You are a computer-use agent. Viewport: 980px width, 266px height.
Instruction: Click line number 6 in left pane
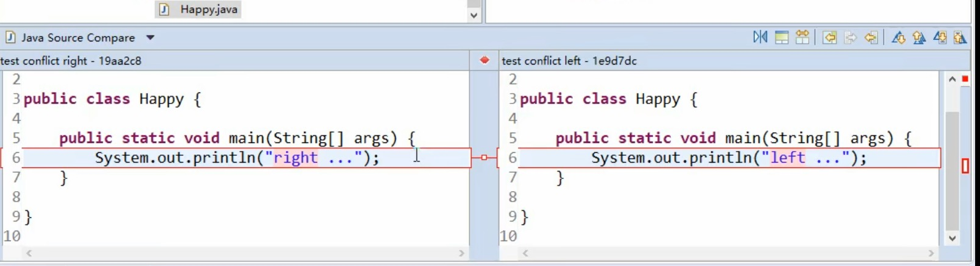coord(16,158)
